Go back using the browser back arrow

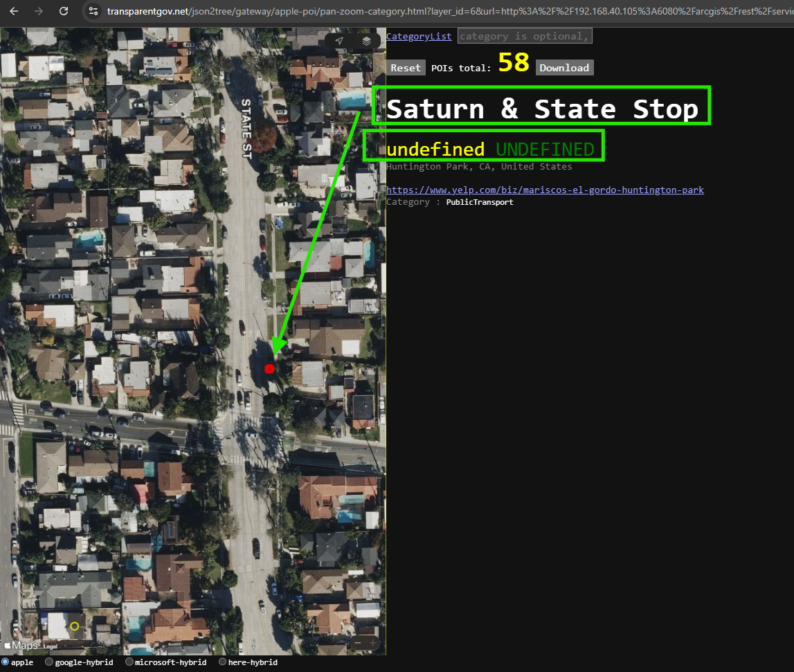14,11
